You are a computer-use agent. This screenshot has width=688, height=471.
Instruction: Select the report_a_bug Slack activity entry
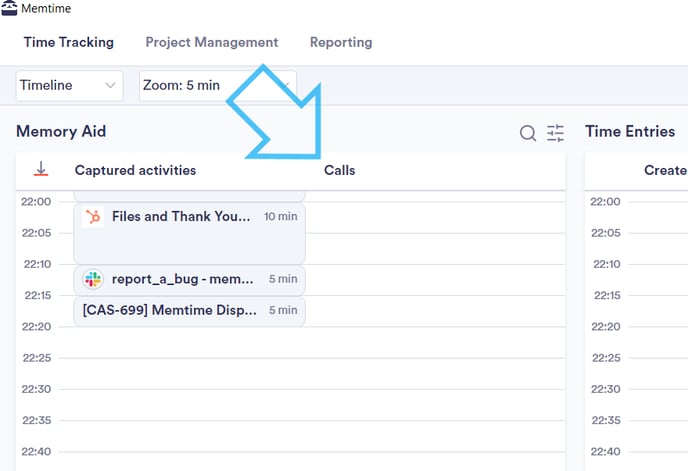pyautogui.click(x=189, y=280)
